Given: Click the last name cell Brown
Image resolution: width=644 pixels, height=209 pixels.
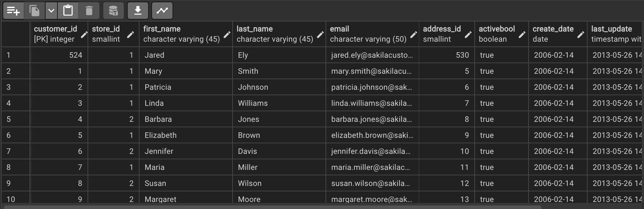Looking at the screenshot, I should pos(279,135).
